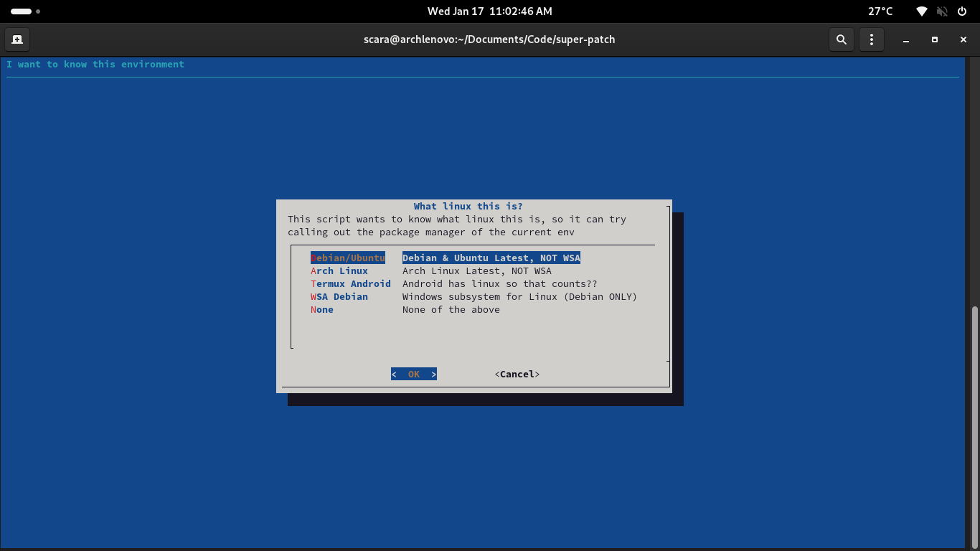Image resolution: width=980 pixels, height=551 pixels.
Task: Select the Arch Linux option
Action: (x=339, y=270)
